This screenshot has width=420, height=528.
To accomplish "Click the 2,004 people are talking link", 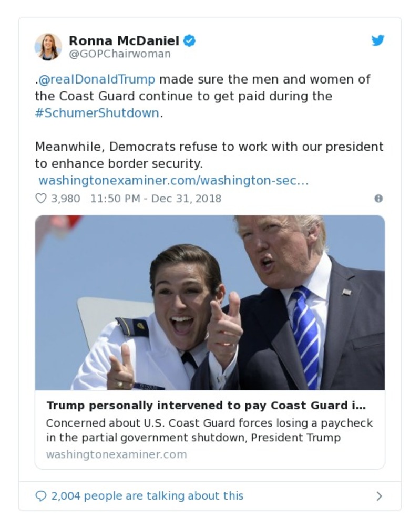I will pyautogui.click(x=147, y=495).
